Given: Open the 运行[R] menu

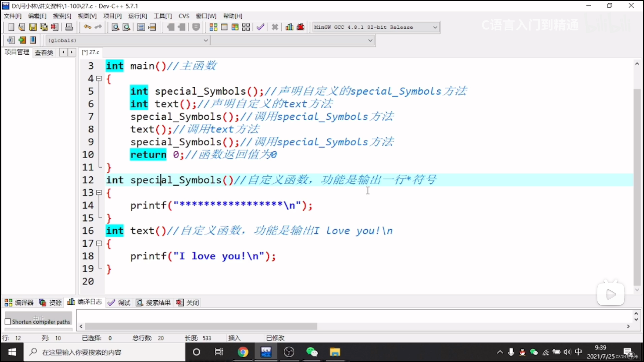Looking at the screenshot, I should (138, 16).
